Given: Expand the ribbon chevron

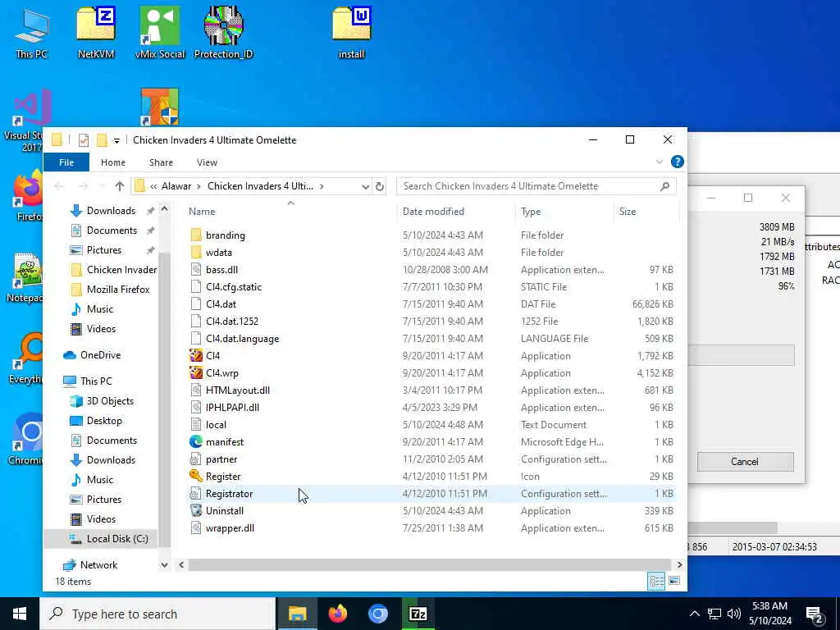Looking at the screenshot, I should click(660, 162).
